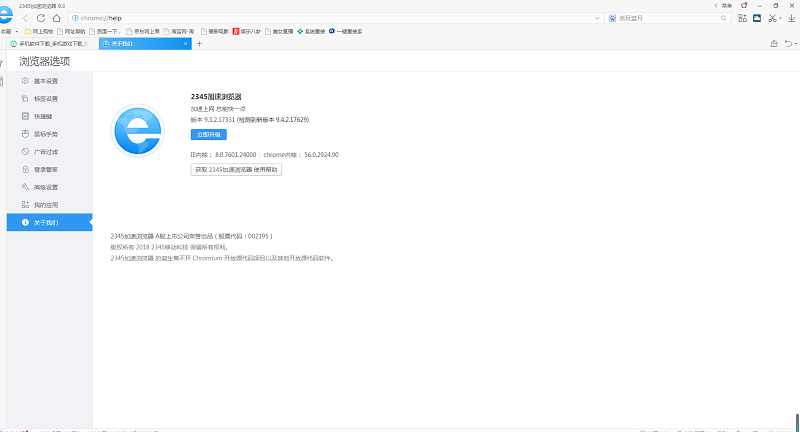Open the 最新电影 bookmark
The image size is (800, 432).
point(215,32)
